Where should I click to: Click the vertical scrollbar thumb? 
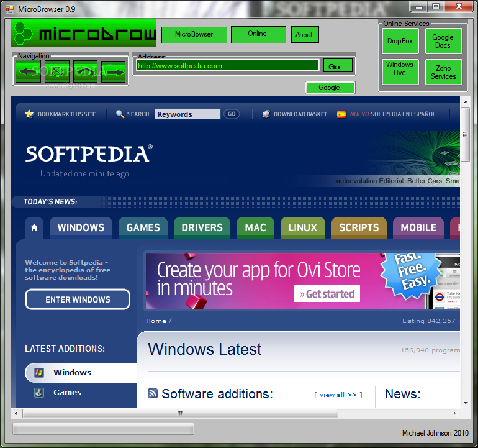tap(466, 134)
